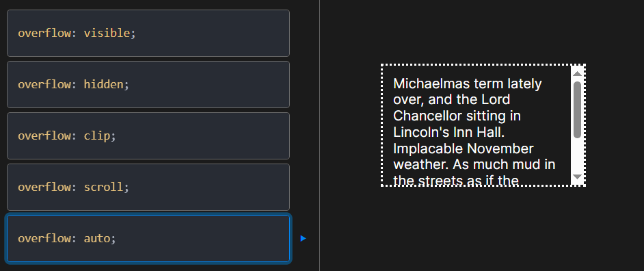Viewport: 644px width, 271px height.
Task: Click the scrollbar down arrow button
Action: tap(578, 177)
